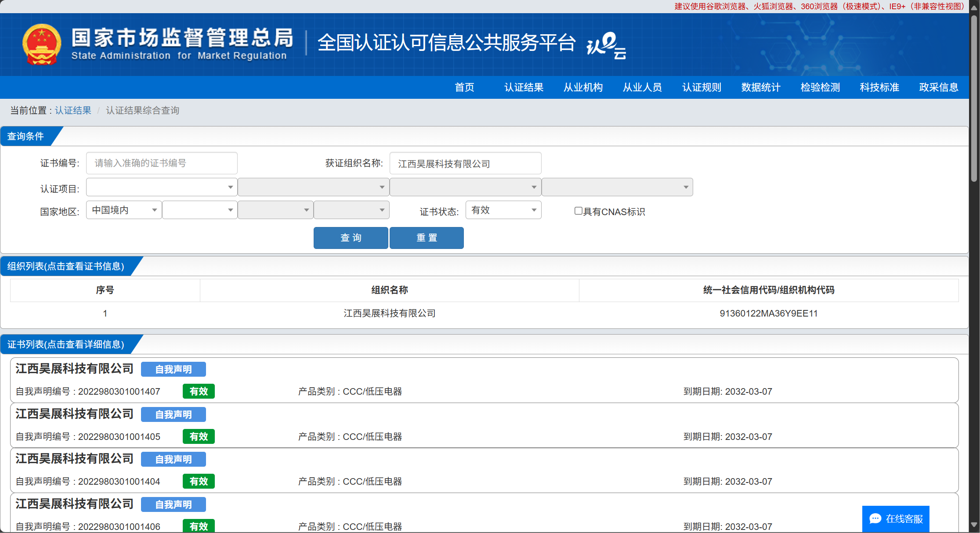The height and width of the screenshot is (533, 980).
Task: Open certificate 自我声明编号 2022980301001407
Action: click(88, 391)
